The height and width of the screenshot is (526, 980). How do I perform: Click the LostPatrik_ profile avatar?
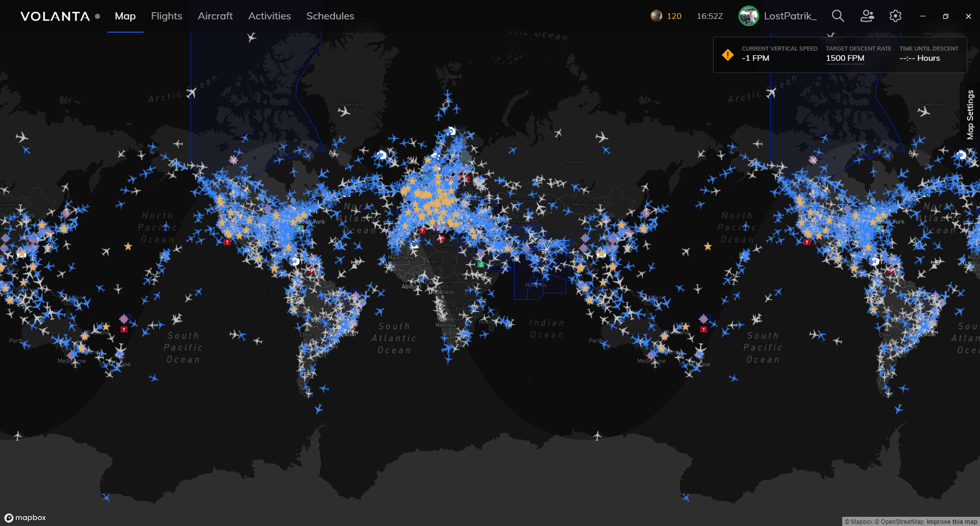(748, 16)
